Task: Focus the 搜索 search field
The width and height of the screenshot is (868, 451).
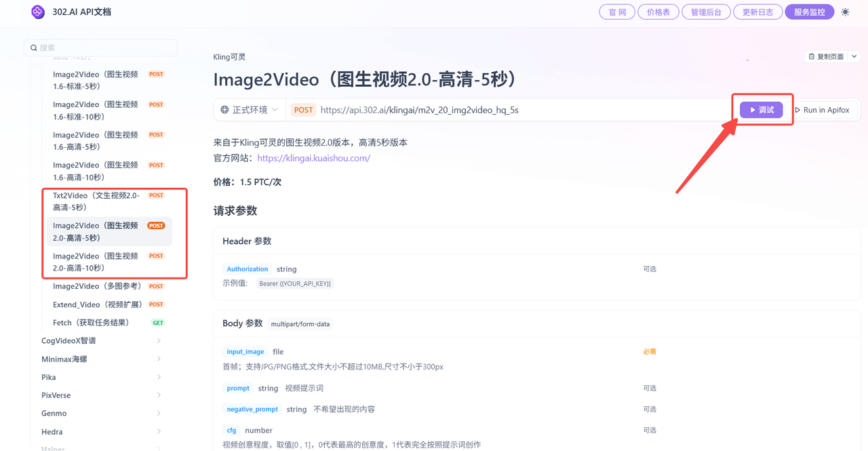Action: [x=100, y=47]
